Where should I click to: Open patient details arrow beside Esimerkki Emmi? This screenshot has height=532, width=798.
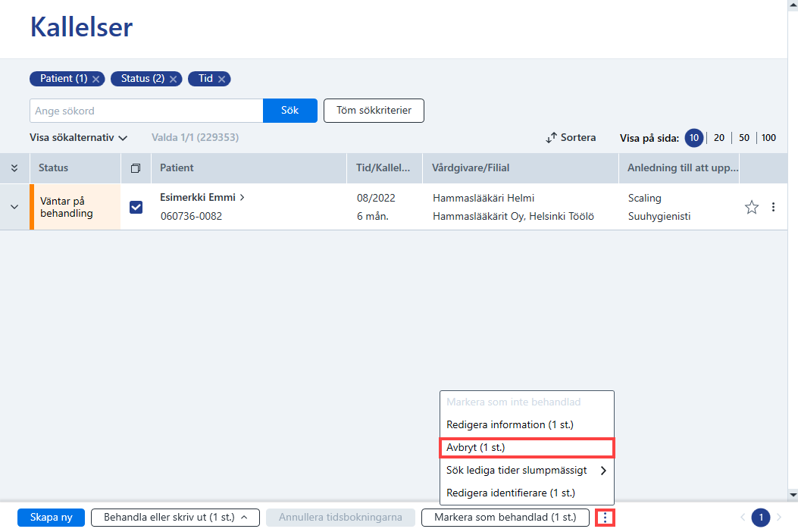[243, 198]
